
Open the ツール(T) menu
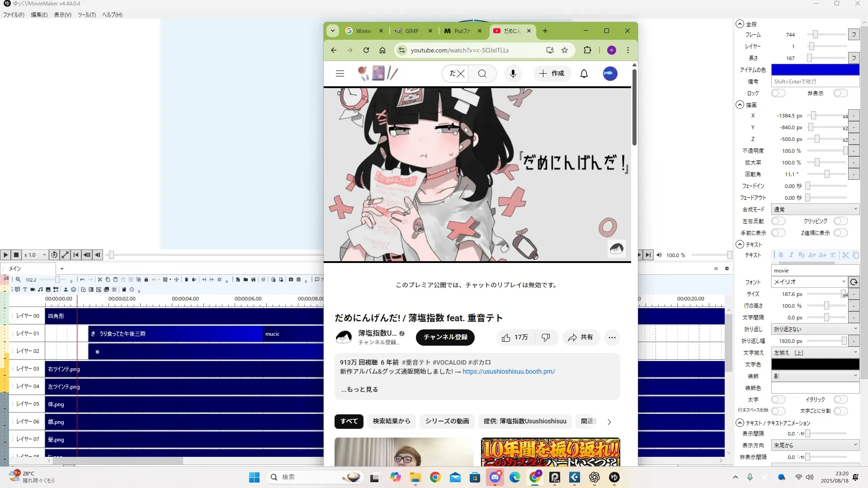(86, 15)
